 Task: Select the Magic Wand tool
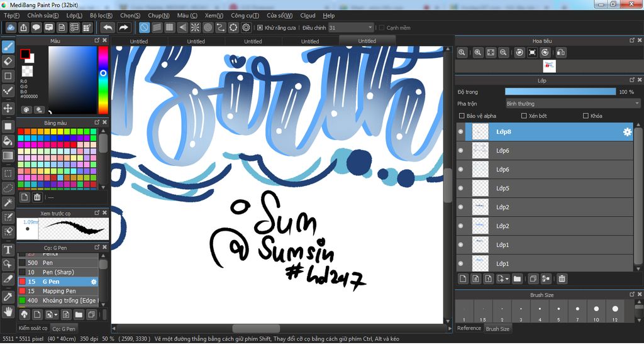(8, 202)
